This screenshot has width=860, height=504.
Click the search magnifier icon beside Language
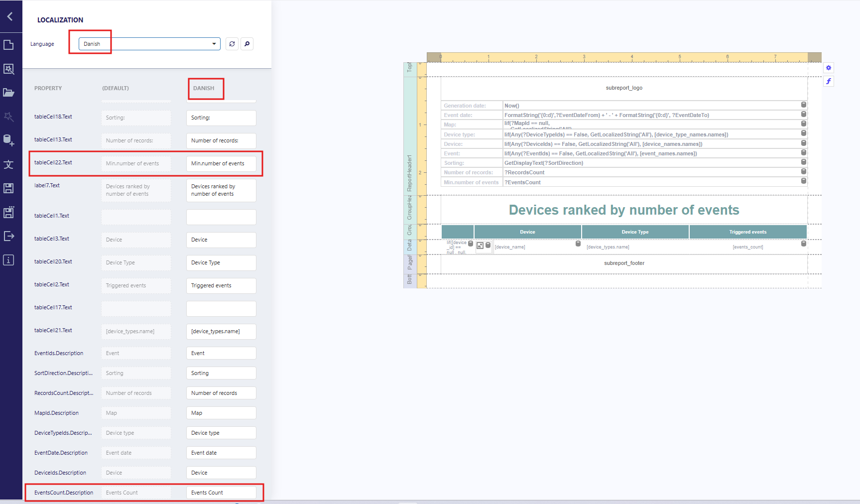point(247,44)
